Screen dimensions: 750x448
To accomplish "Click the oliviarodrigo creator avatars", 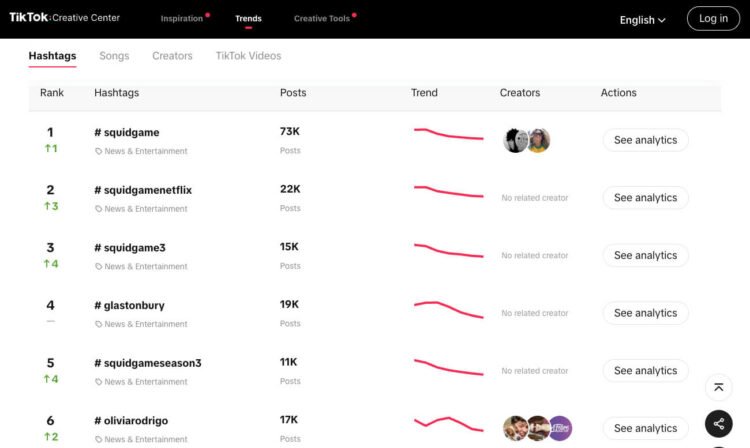I will (x=537, y=428).
